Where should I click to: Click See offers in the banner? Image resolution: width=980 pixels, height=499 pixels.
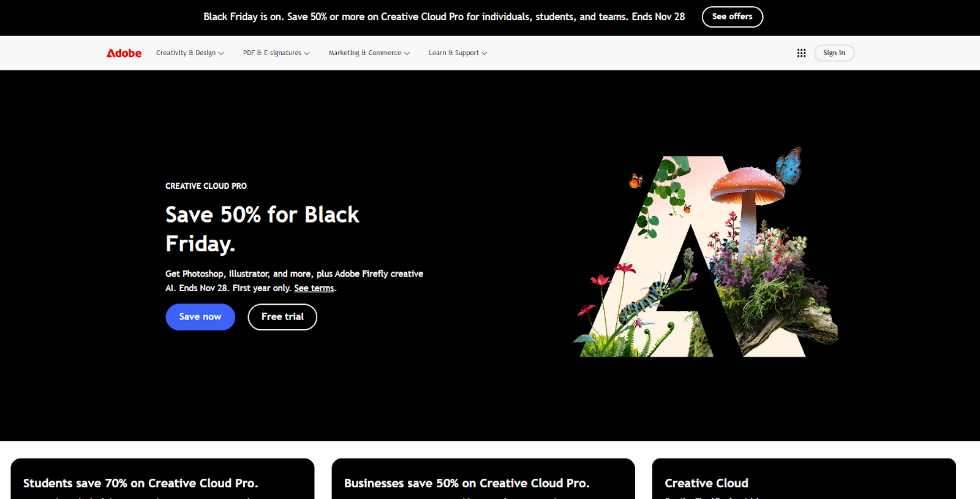[733, 17]
